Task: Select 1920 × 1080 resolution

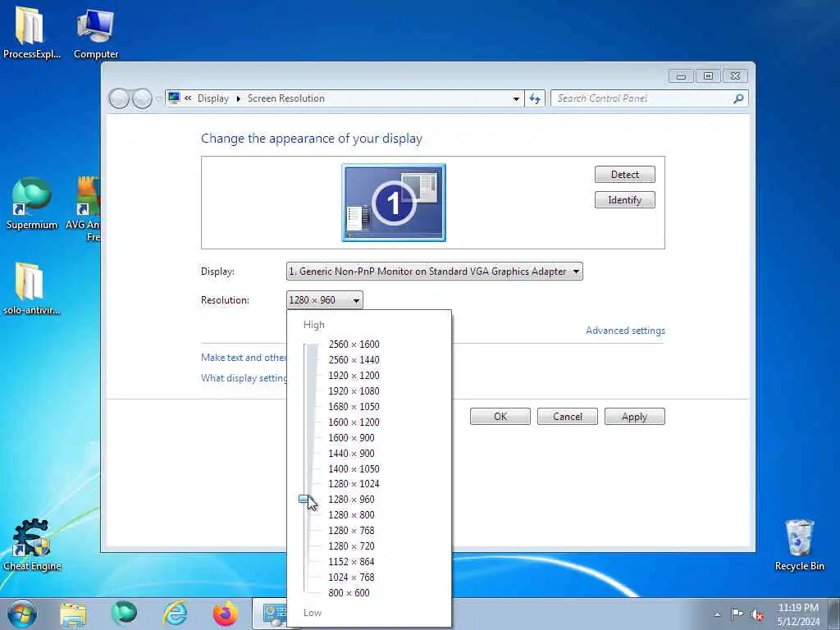Action: [x=354, y=390]
